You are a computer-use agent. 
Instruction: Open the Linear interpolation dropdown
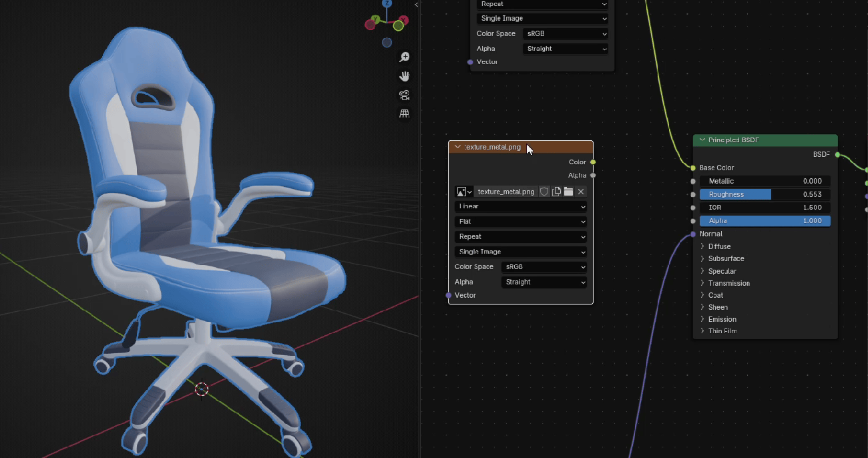pos(520,206)
